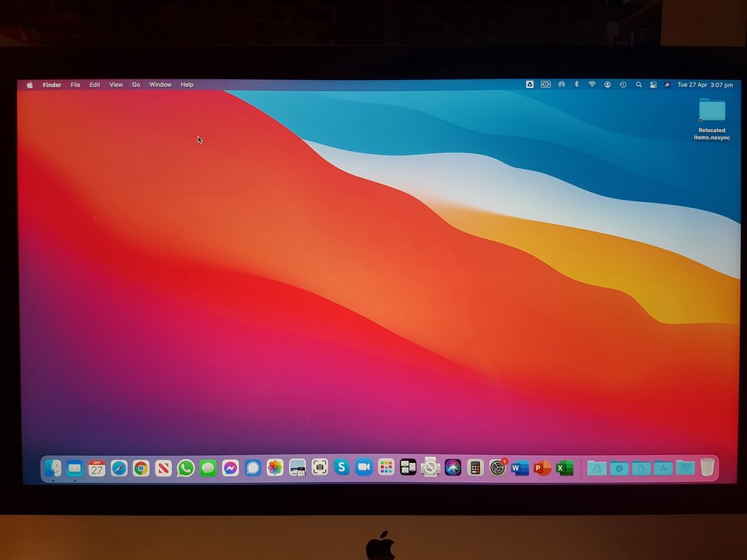Launch the Calculator app
This screenshot has height=560, width=747.
point(474,468)
